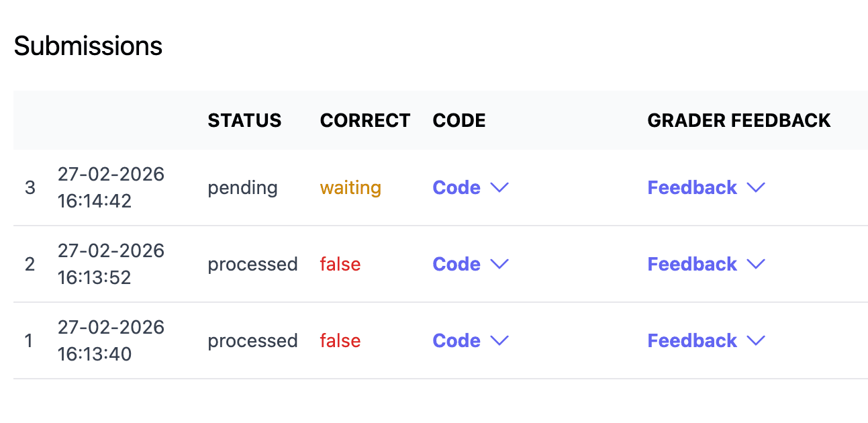868x423 pixels.
Task: Click the Feedback chevron in submission 1 row
Action: [x=756, y=341]
